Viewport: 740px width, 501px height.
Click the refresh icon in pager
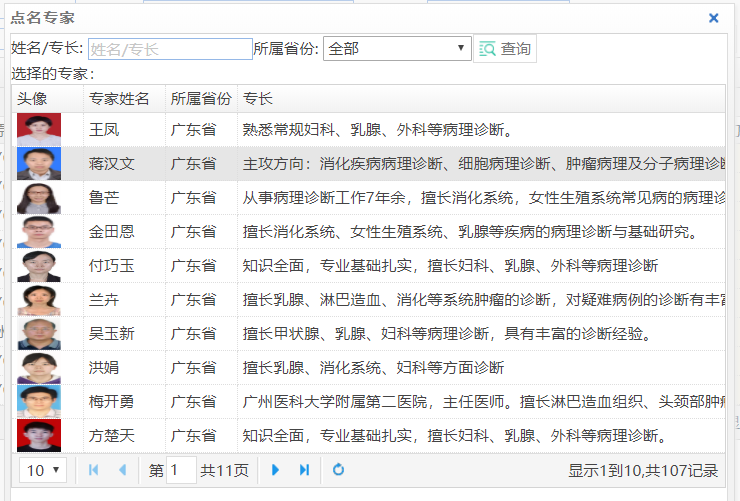coord(338,470)
